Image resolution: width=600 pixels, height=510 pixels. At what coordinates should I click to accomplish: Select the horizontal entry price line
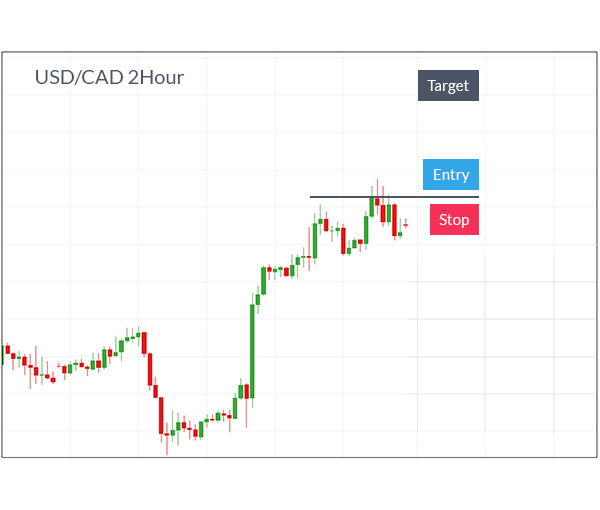tap(394, 197)
